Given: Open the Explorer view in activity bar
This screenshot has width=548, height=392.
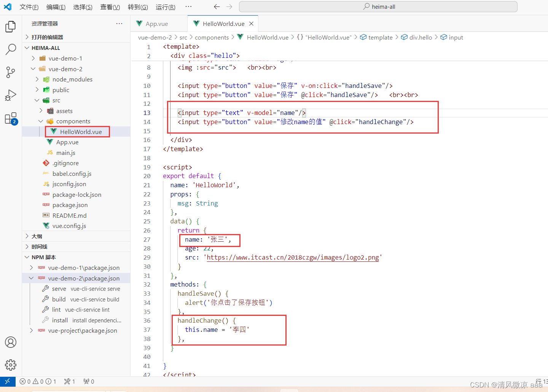Looking at the screenshot, I should click(x=11, y=27).
